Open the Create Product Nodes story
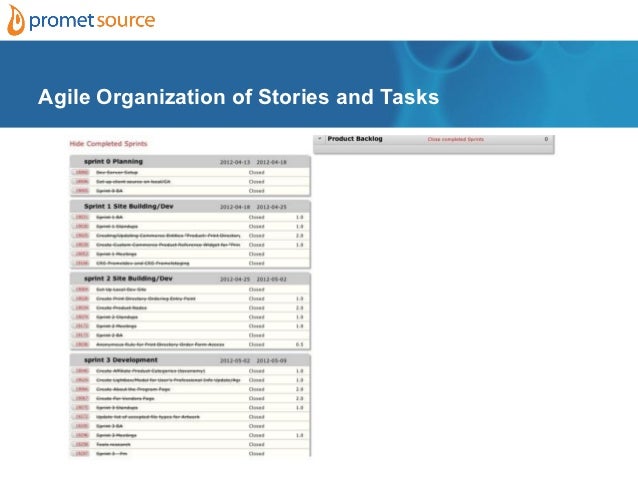 pyautogui.click(x=121, y=308)
